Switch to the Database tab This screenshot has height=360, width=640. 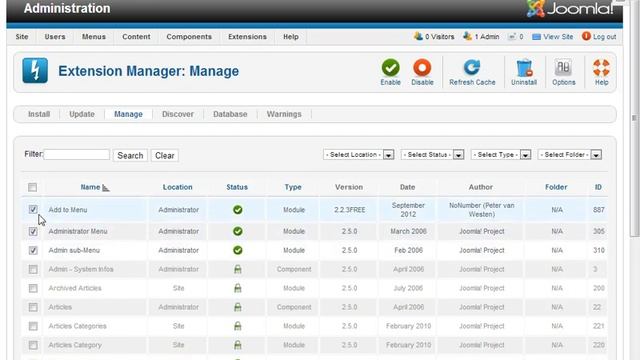pos(230,114)
